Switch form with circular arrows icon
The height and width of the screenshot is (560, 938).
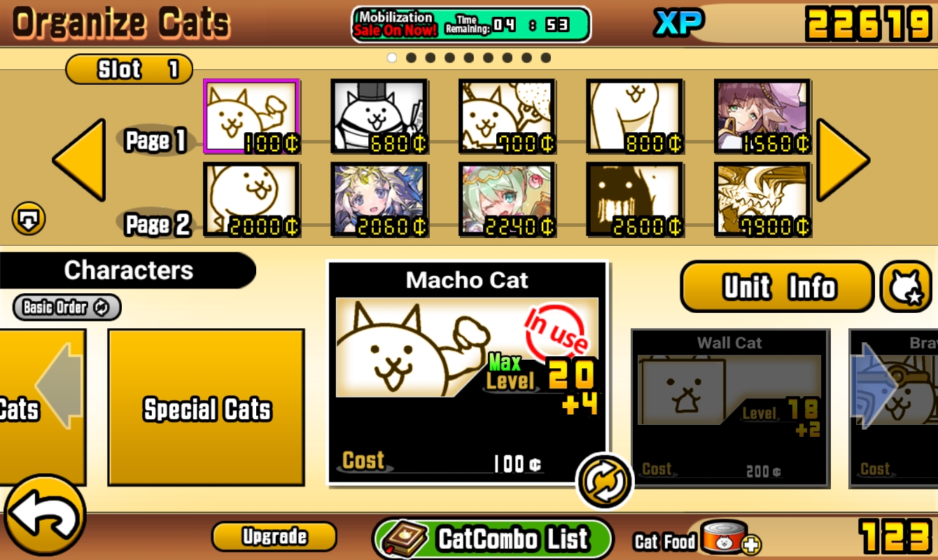click(603, 481)
